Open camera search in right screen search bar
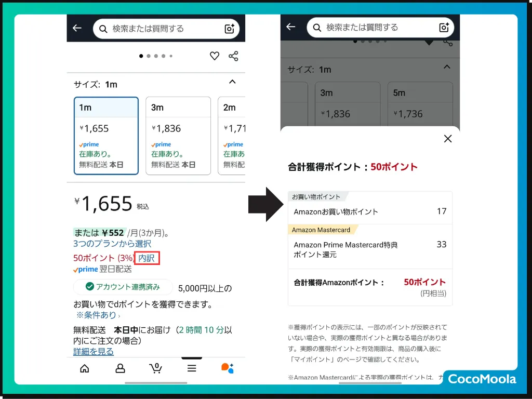Screen dimensions: 532x399 (x=444, y=28)
